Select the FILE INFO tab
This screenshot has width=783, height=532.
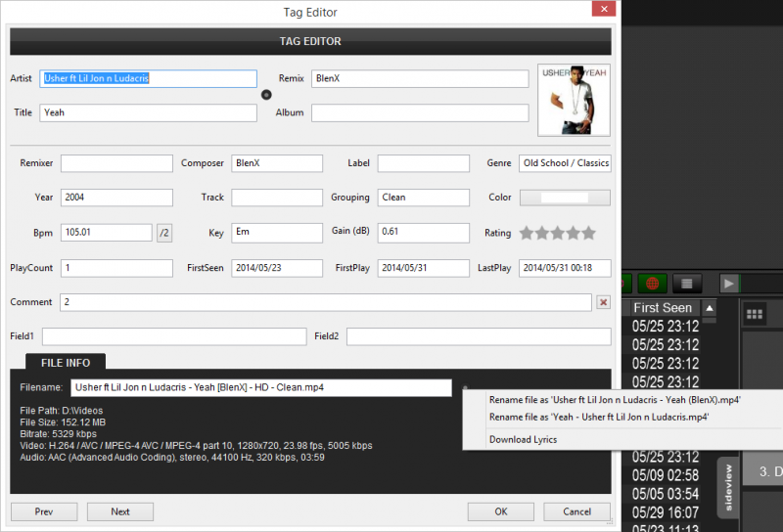click(66, 363)
